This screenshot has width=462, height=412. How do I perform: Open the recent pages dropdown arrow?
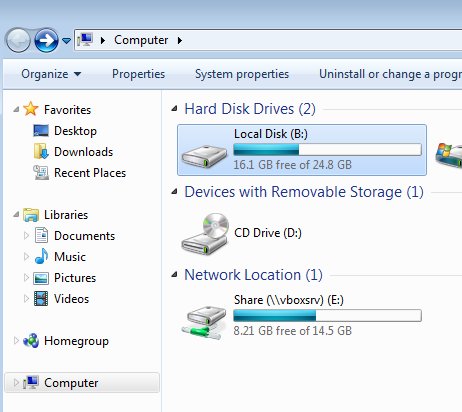[67, 41]
